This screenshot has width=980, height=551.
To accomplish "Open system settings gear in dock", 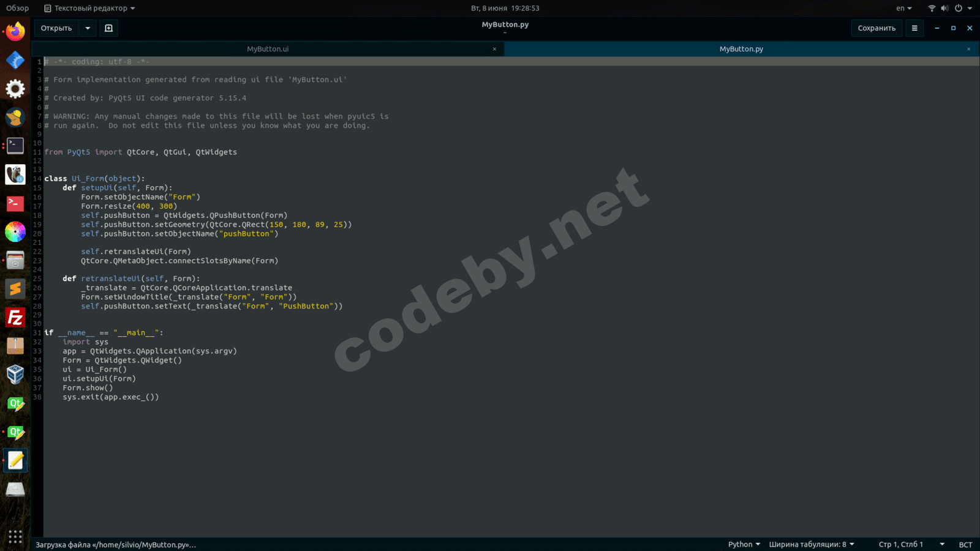I will 15,89.
